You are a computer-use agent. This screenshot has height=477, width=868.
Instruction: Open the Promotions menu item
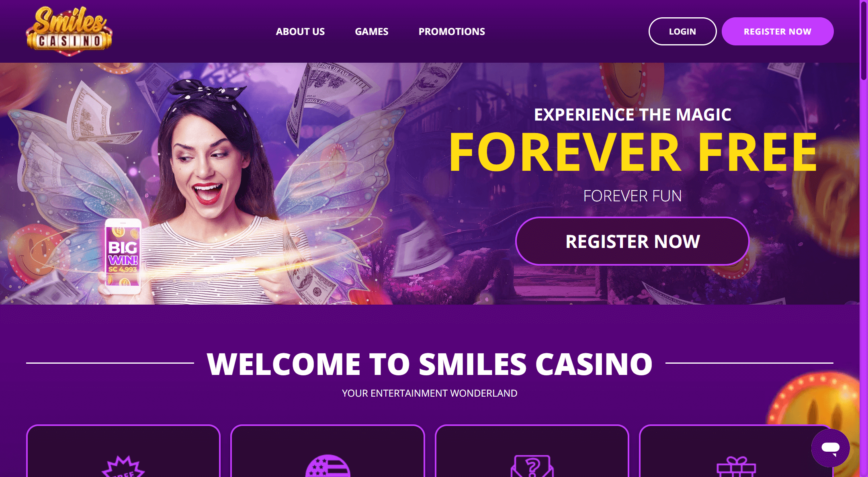(x=452, y=31)
